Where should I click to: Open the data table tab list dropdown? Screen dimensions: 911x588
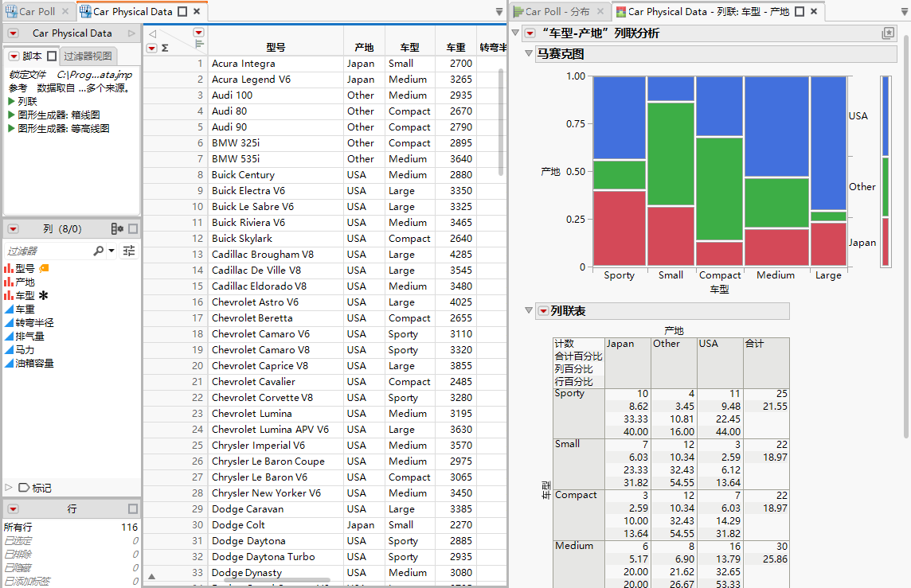499,12
